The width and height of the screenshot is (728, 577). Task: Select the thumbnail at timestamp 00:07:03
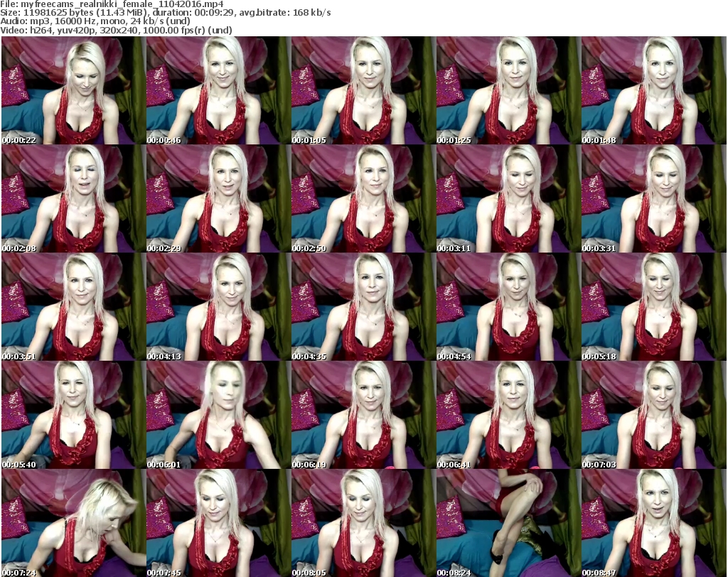pos(654,415)
